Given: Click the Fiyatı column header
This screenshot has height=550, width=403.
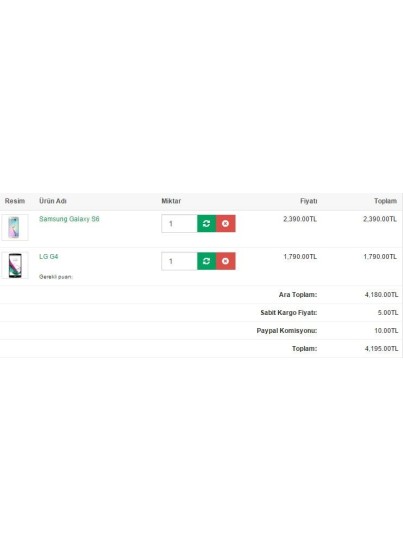Looking at the screenshot, I should pos(309,201).
